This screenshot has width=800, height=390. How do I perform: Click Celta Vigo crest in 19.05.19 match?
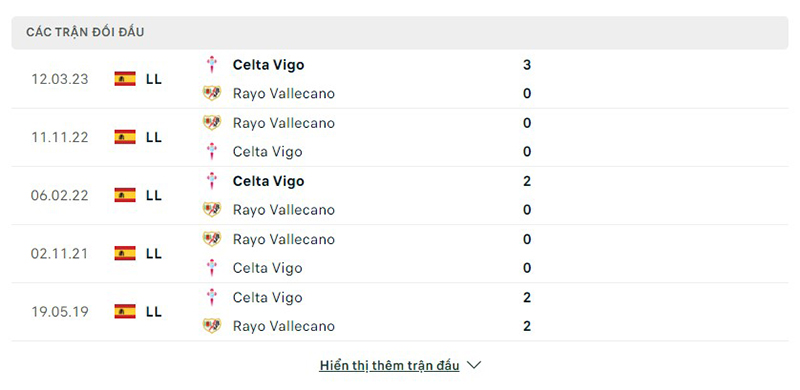[211, 298]
